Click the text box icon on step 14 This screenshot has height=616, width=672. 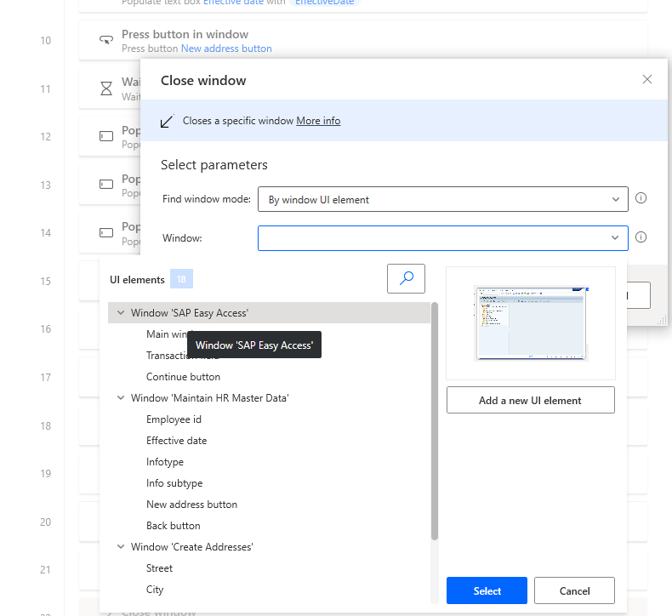pos(106,233)
